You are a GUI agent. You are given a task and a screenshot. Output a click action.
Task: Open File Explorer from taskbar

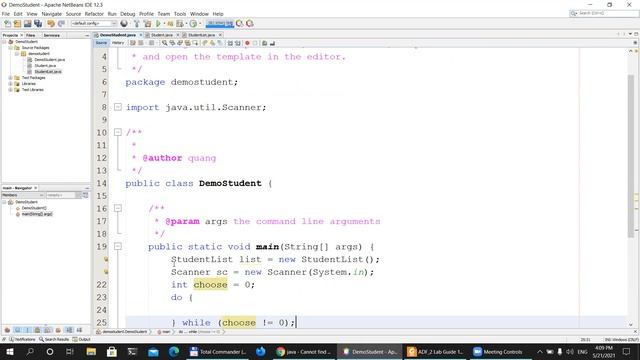point(91,351)
